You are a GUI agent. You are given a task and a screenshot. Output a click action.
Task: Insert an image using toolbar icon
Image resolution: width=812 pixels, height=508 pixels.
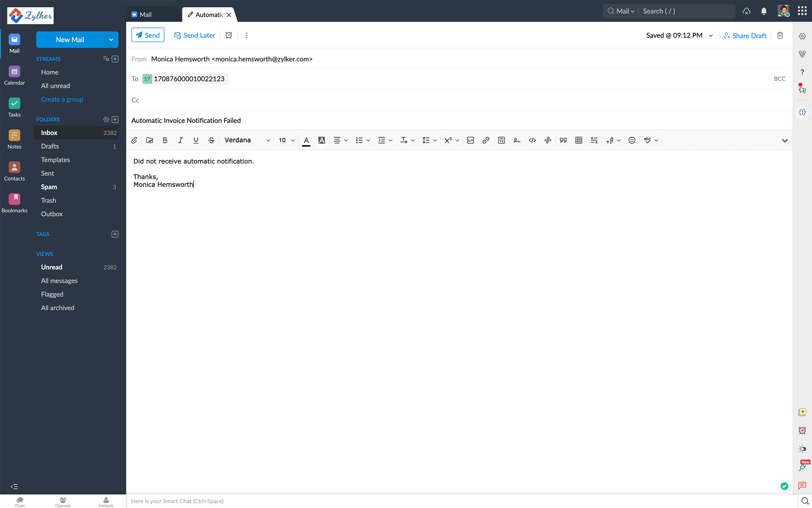(x=470, y=140)
